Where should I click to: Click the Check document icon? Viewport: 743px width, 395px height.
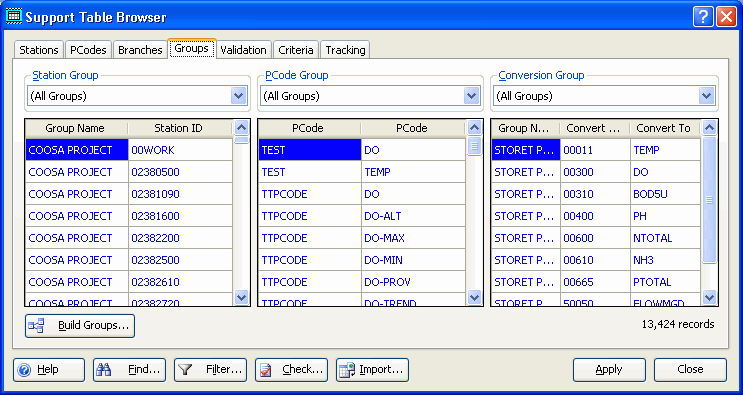click(x=266, y=370)
